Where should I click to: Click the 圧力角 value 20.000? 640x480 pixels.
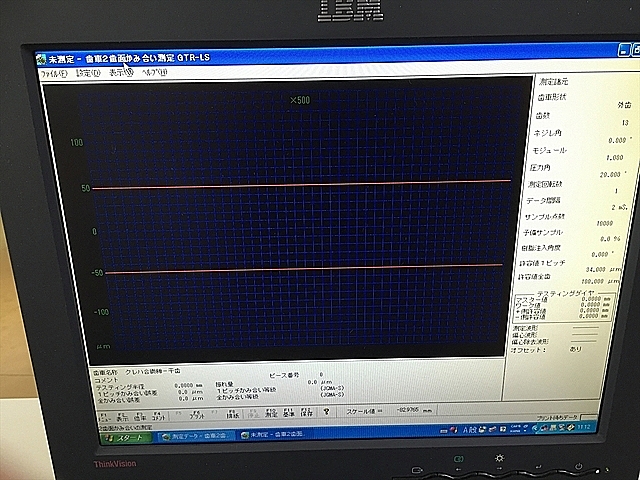610,175
